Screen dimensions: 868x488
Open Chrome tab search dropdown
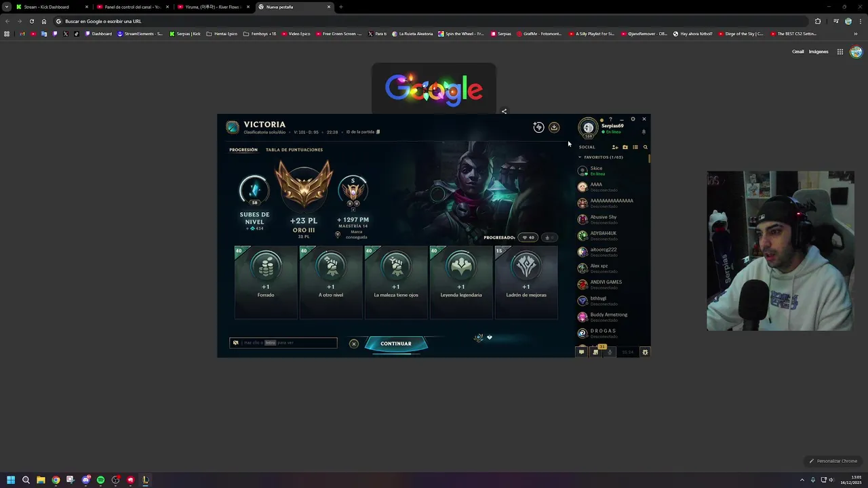click(6, 7)
